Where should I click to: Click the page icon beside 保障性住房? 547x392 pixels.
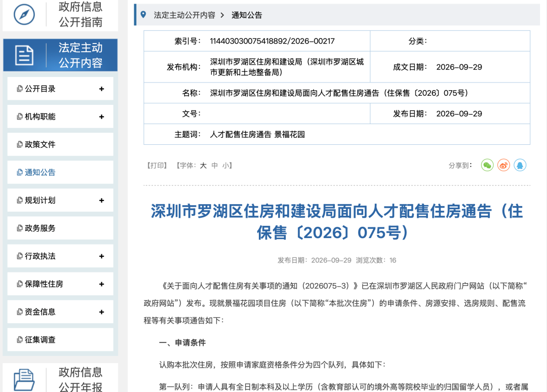pyautogui.click(x=20, y=284)
